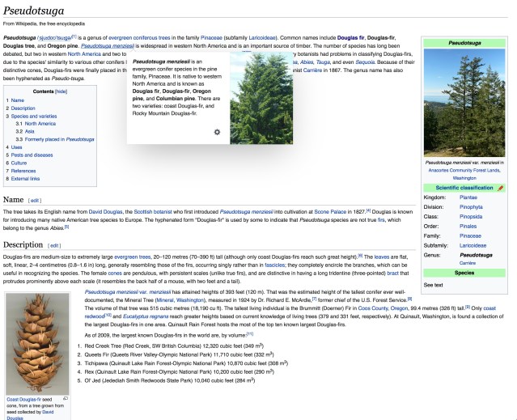This screenshot has height=420, width=517.
Task: Edit the Description section
Action: pos(54,245)
